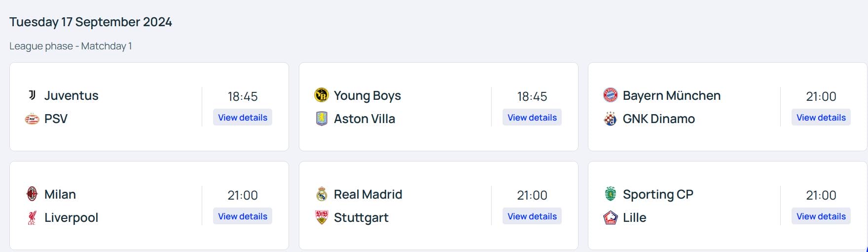Viewport: 868px width, 252px height.
Task: Select the GNK Dinamo crest
Action: point(611,119)
